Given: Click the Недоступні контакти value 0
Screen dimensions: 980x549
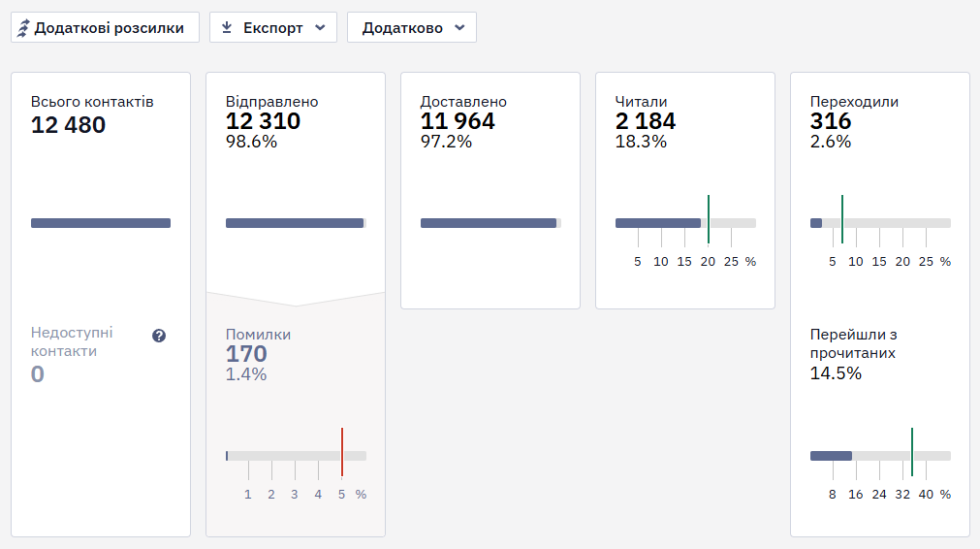Looking at the screenshot, I should tap(38, 373).
